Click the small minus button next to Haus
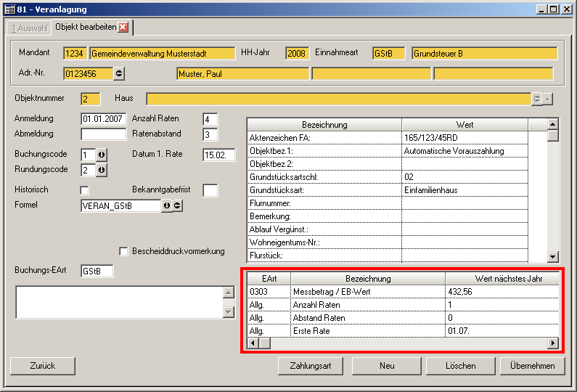This screenshot has height=392, width=577. 549,99
